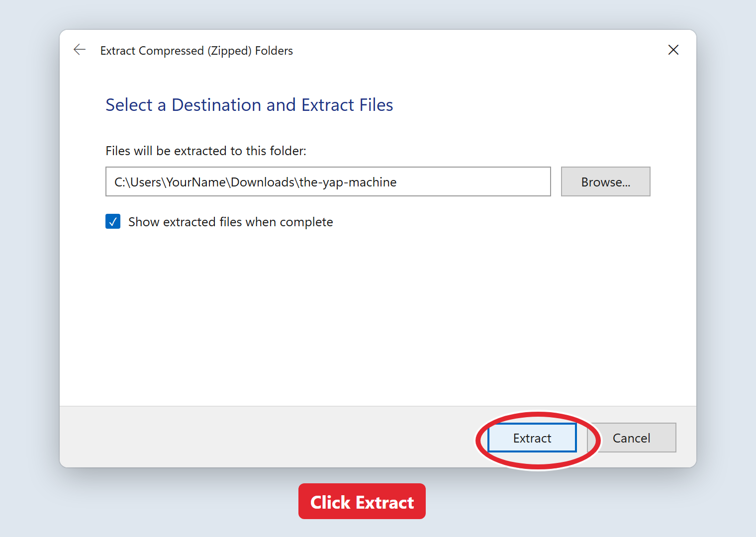Click the destination folder path field

pos(328,181)
